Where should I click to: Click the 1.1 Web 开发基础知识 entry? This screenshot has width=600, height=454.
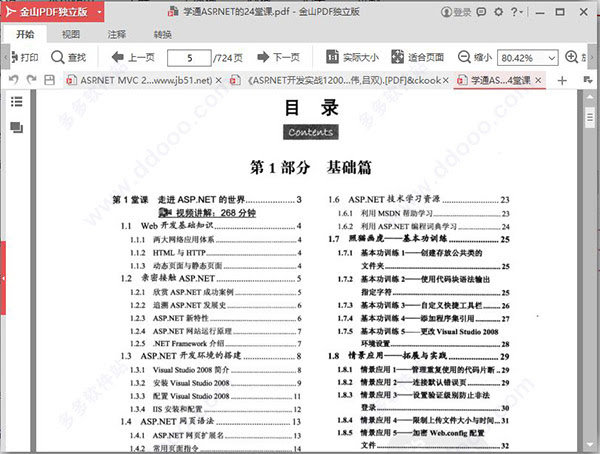(x=211, y=226)
